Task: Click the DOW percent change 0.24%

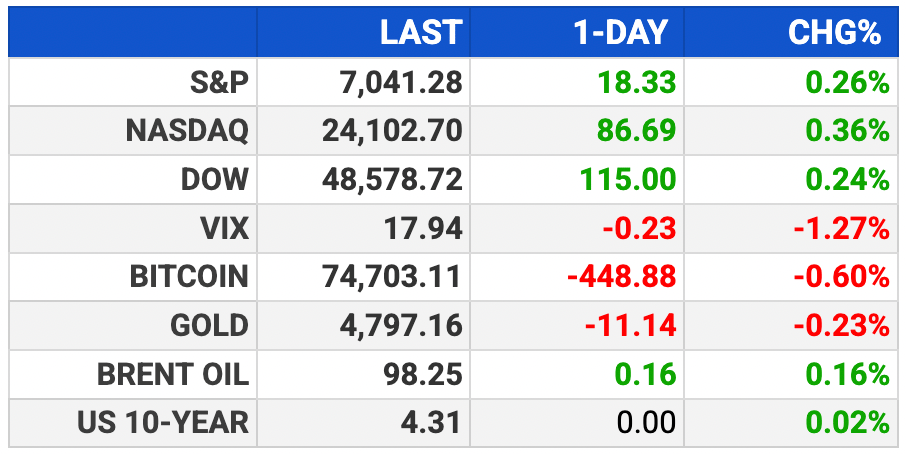Action: [847, 180]
